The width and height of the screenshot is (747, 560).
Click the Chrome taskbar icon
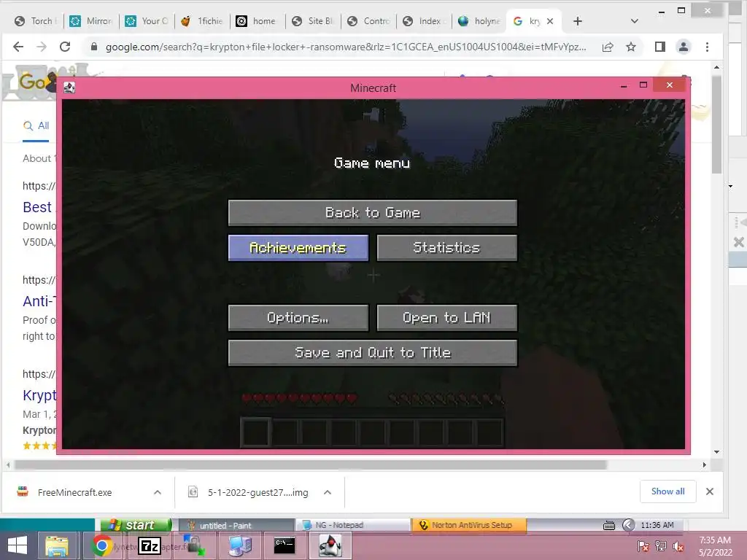point(101,545)
